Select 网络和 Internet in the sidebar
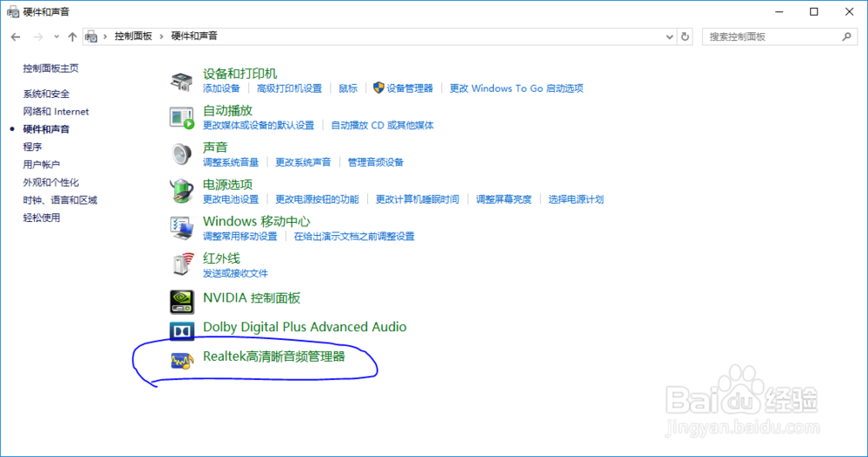 tap(56, 111)
